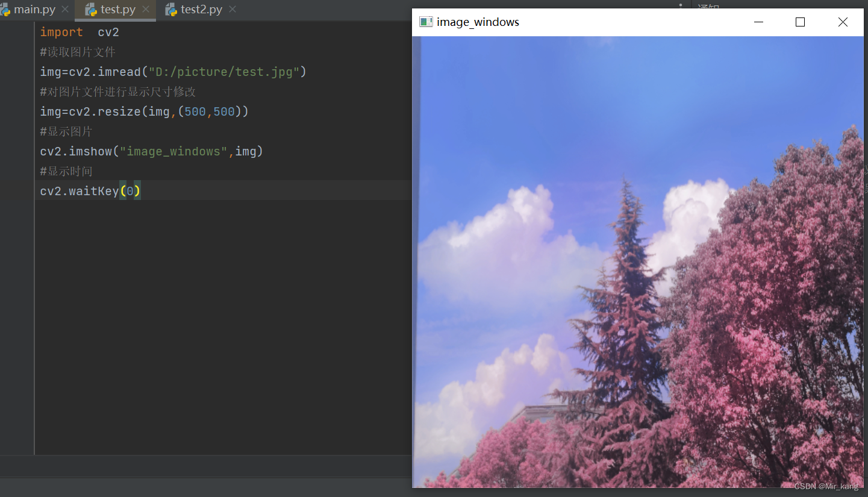Minimize the image_windows window
Viewport: 868px width, 497px height.
pos(758,22)
